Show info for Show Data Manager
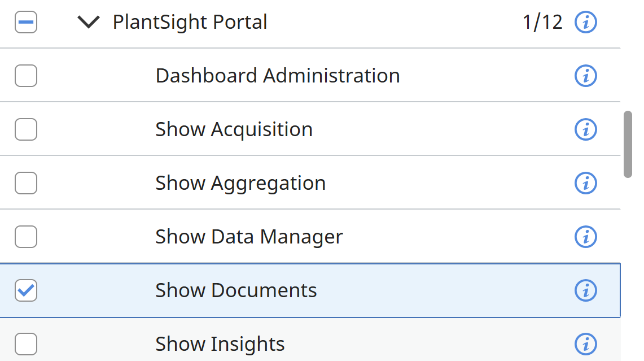Image resolution: width=644 pixels, height=361 pixels. tap(585, 237)
